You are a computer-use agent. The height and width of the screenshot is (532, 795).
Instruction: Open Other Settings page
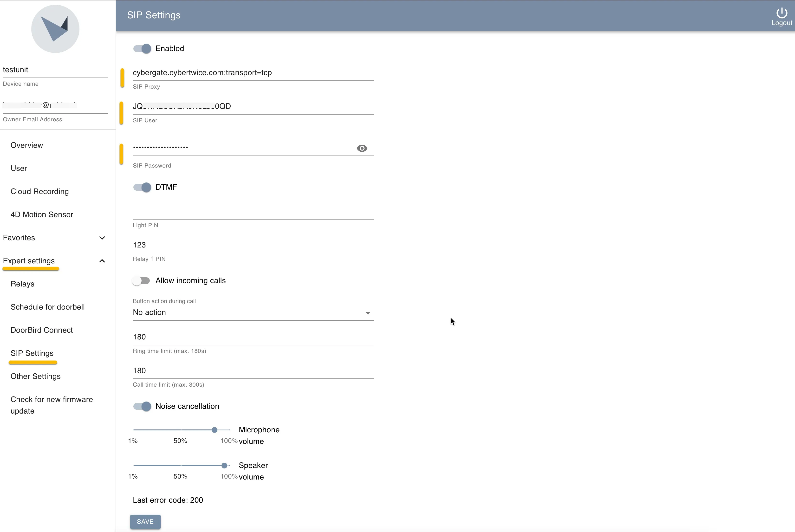point(36,376)
